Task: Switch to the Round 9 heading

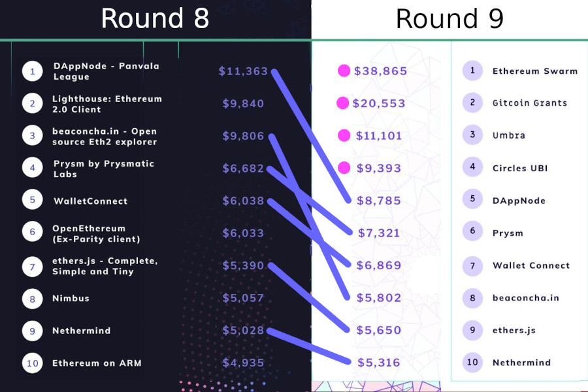Action: (x=449, y=19)
